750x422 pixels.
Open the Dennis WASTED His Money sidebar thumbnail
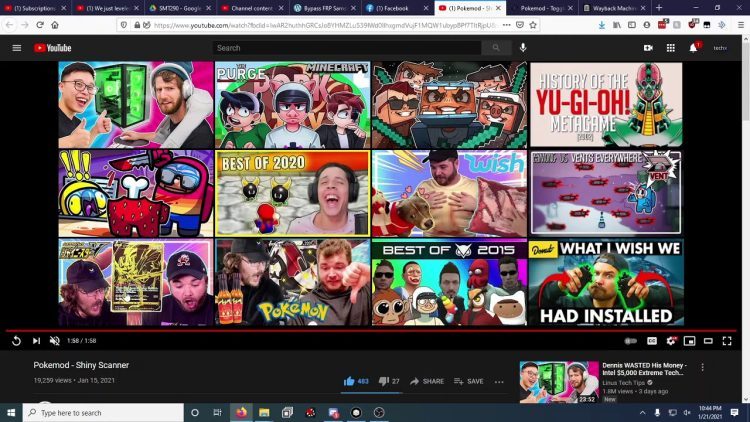[x=559, y=382]
